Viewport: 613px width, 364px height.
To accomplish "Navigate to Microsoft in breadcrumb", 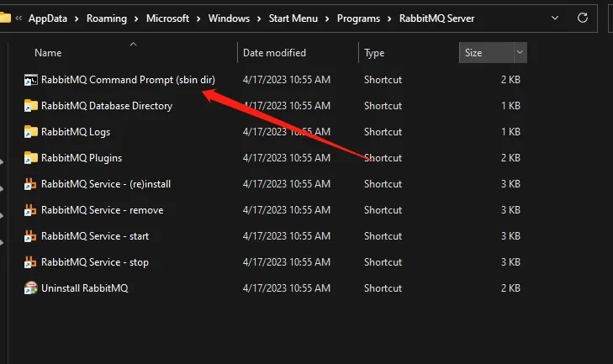I will coord(167,18).
